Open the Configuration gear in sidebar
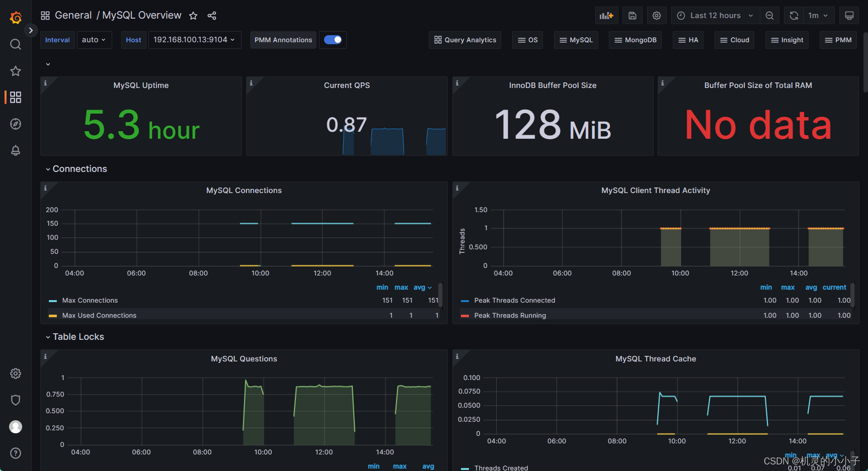Viewport: 868px width, 471px height. pos(16,373)
